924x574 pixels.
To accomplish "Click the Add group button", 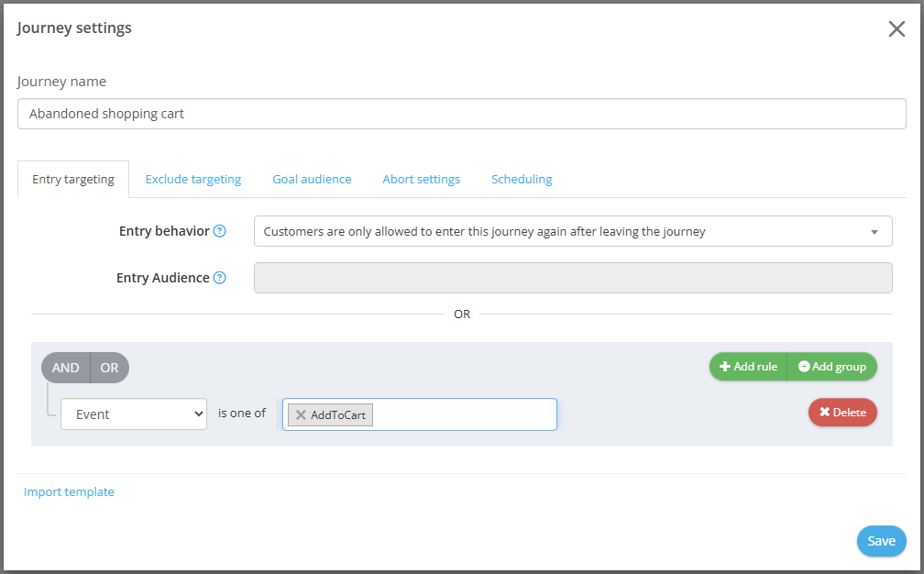I will [832, 367].
